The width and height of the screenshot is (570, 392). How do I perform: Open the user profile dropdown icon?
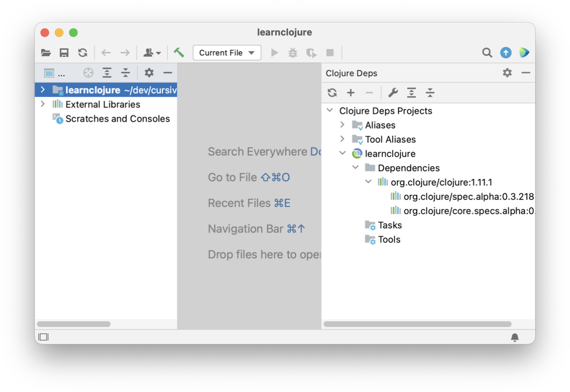coord(152,53)
